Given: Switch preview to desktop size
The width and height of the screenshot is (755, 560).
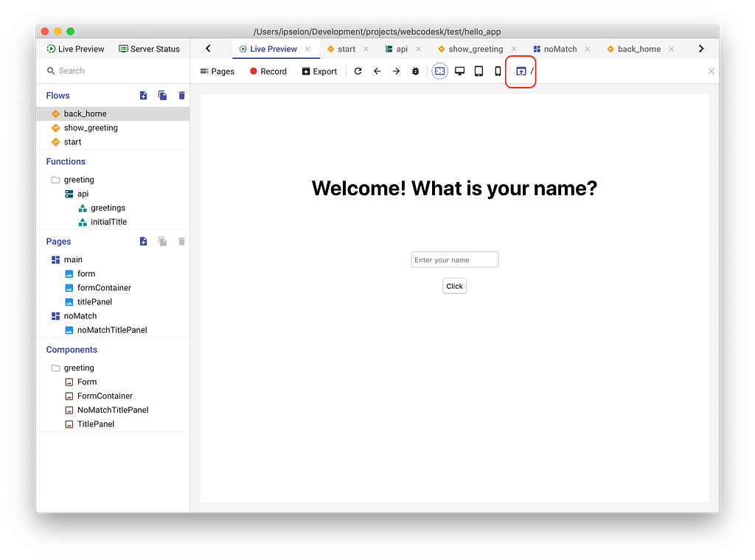Looking at the screenshot, I should tap(460, 71).
